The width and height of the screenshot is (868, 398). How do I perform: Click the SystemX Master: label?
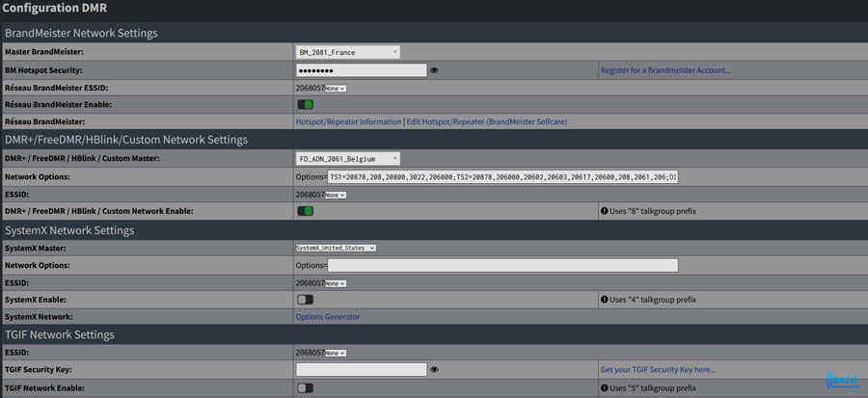35,249
